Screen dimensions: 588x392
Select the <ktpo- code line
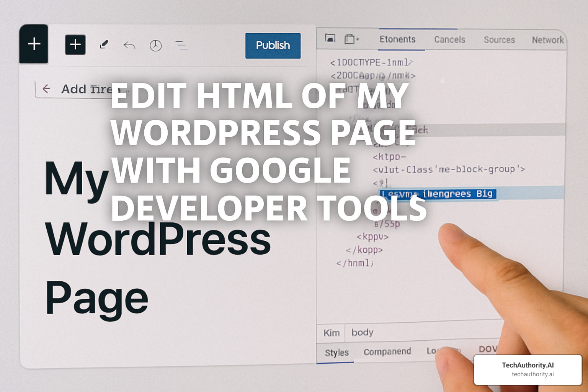(389, 157)
